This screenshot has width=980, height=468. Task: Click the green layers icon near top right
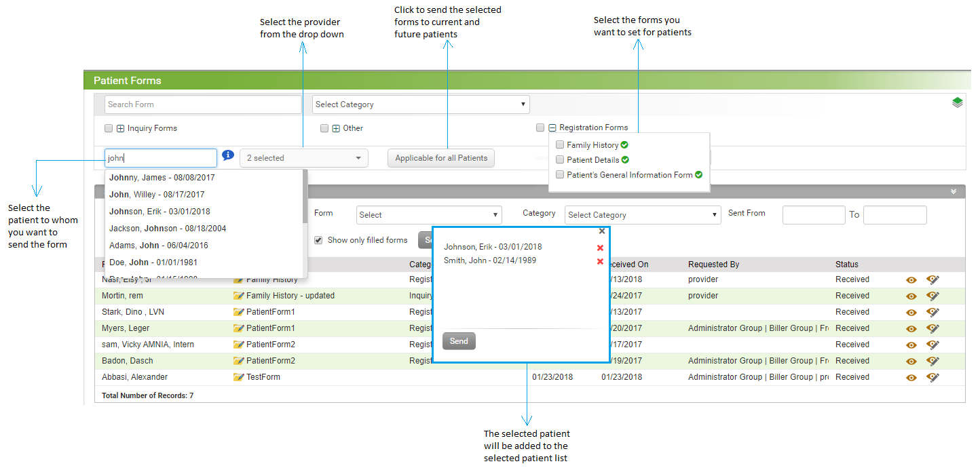[957, 102]
